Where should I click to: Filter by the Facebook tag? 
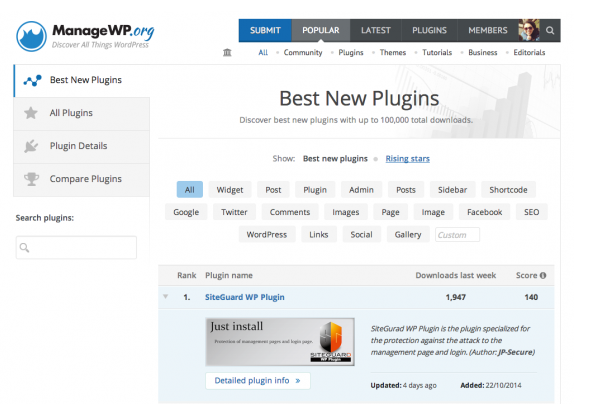[x=484, y=212]
